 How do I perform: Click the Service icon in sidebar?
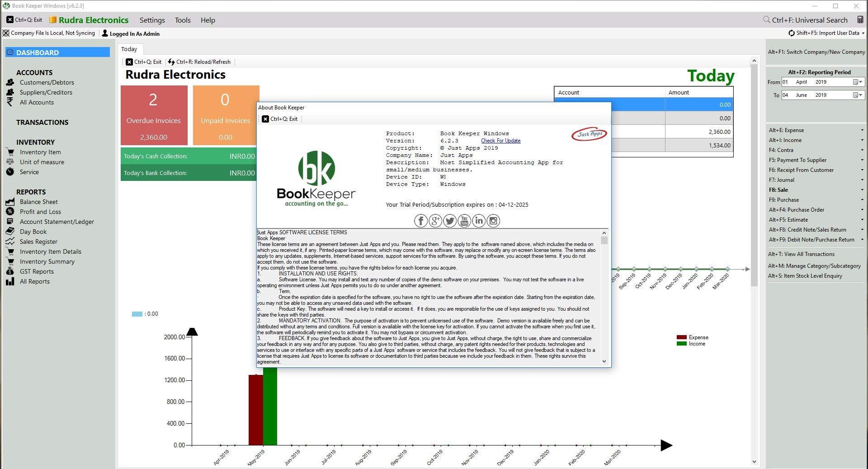(10, 172)
